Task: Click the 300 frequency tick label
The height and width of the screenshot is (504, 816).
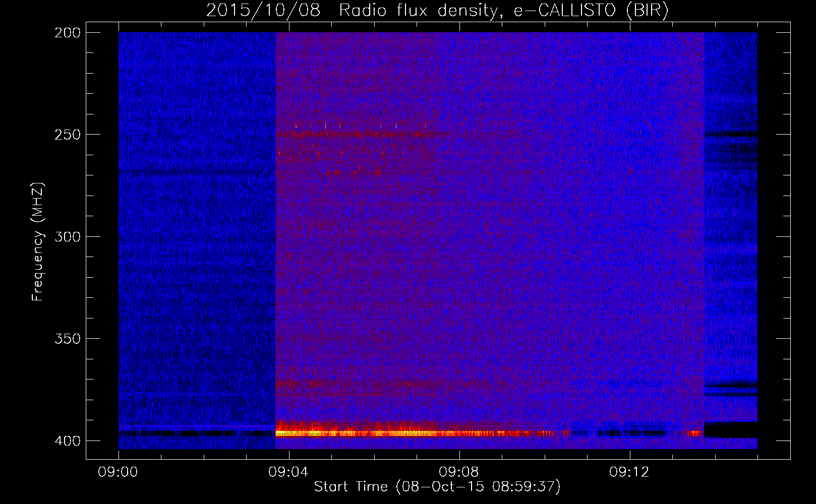Action: point(68,237)
